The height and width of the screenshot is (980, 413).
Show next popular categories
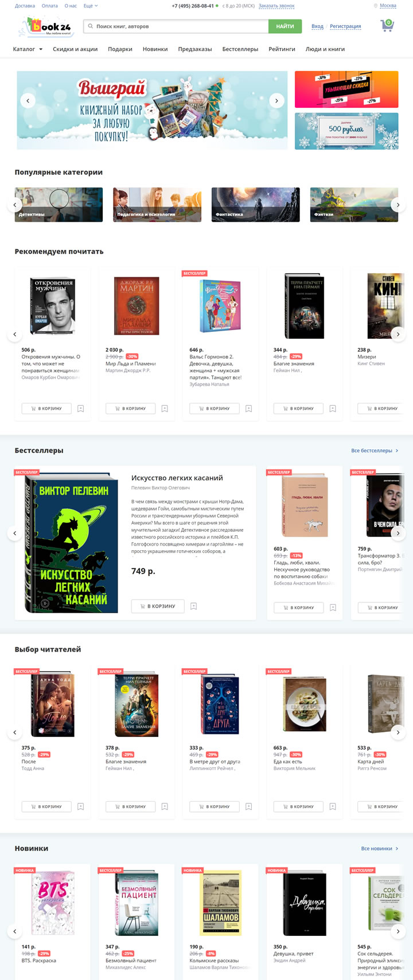pyautogui.click(x=398, y=205)
